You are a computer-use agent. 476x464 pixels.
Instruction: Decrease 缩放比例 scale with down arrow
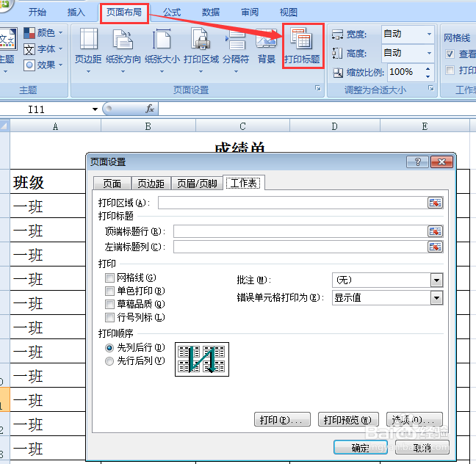[x=428, y=76]
